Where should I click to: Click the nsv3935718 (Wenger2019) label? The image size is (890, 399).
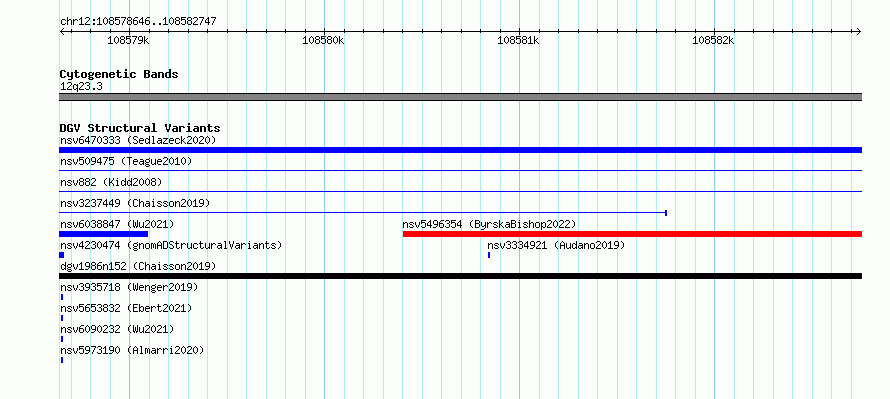coord(129,287)
